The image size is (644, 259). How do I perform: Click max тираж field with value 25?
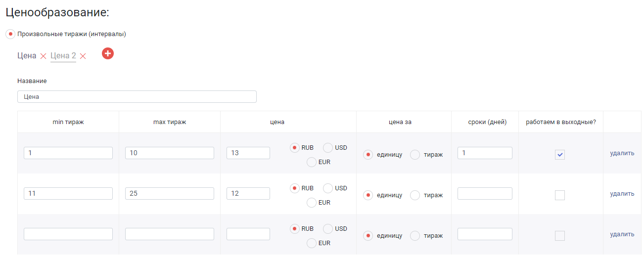click(170, 194)
